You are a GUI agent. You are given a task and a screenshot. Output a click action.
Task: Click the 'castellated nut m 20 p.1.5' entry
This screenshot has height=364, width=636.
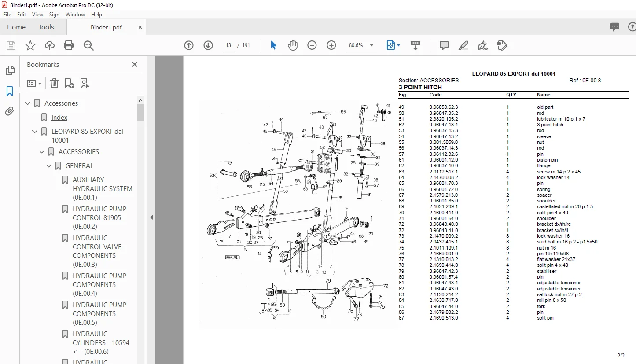(565, 207)
